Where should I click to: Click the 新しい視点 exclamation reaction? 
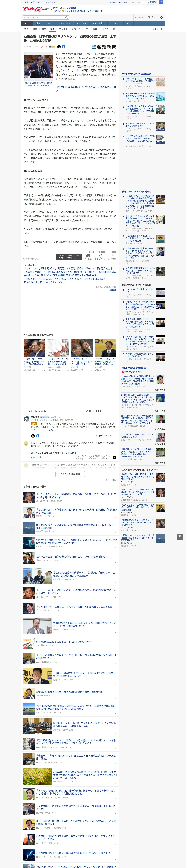click(x=112, y=255)
